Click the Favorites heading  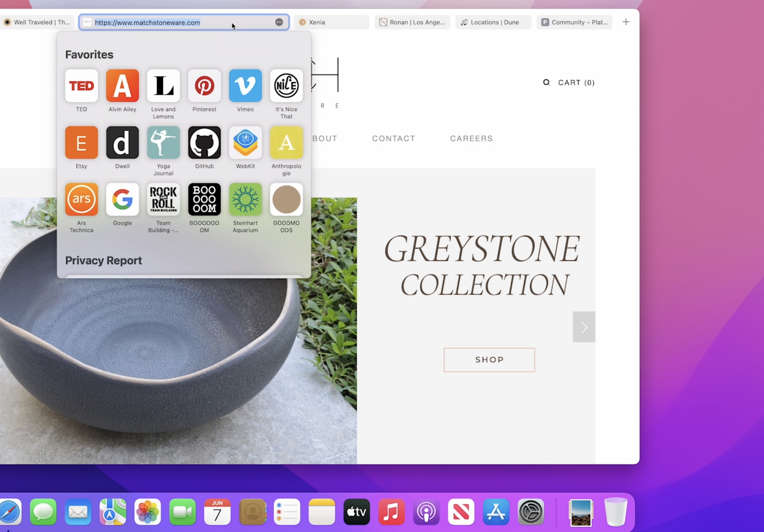pyautogui.click(x=89, y=54)
